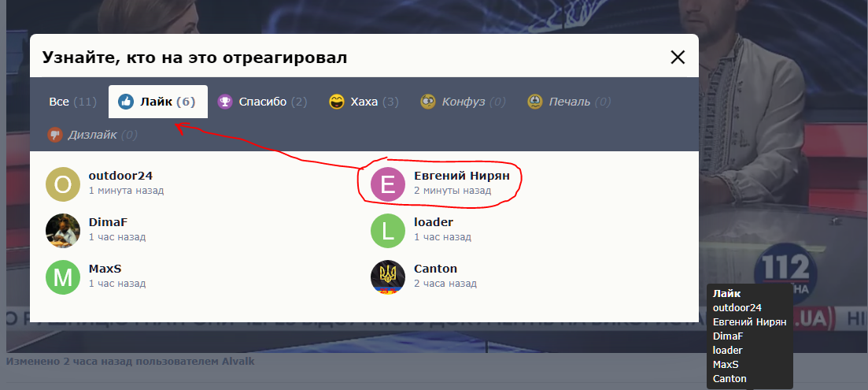Click the thumbs-down Дизлайк icon
868x390 pixels.
tap(55, 135)
